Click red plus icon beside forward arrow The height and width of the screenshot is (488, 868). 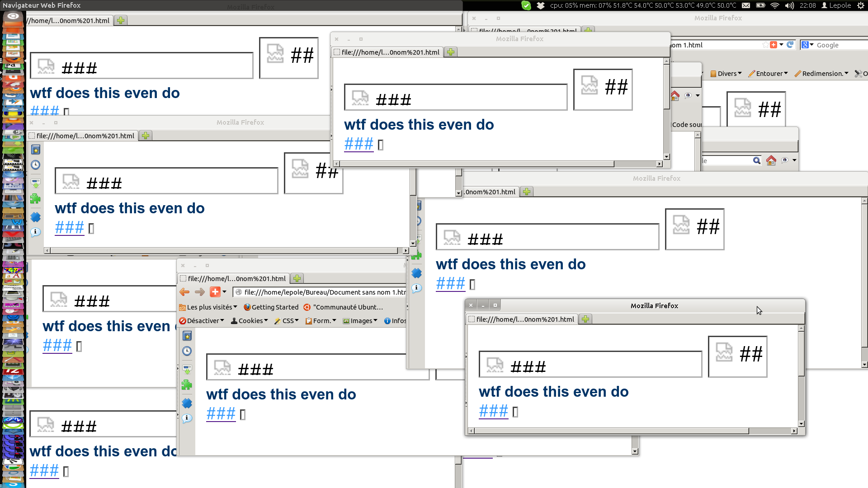point(215,292)
